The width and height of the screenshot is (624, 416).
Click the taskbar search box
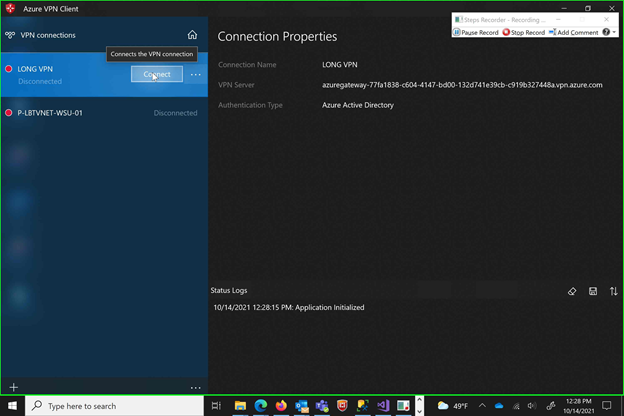115,406
